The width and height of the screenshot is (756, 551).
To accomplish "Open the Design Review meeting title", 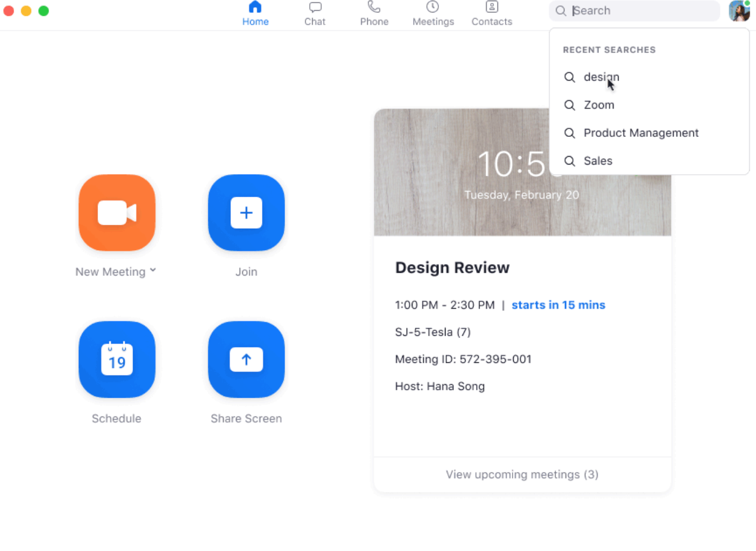I will [452, 268].
